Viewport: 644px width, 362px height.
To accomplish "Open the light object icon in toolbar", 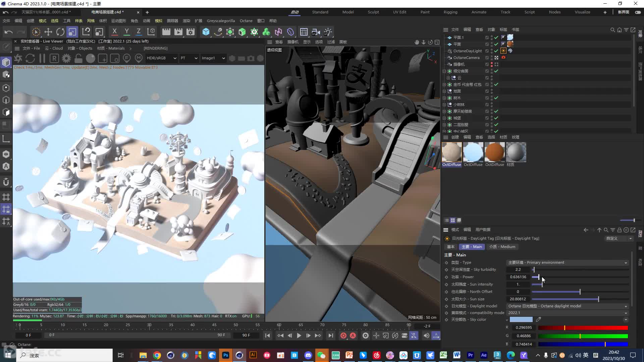I will click(328, 32).
